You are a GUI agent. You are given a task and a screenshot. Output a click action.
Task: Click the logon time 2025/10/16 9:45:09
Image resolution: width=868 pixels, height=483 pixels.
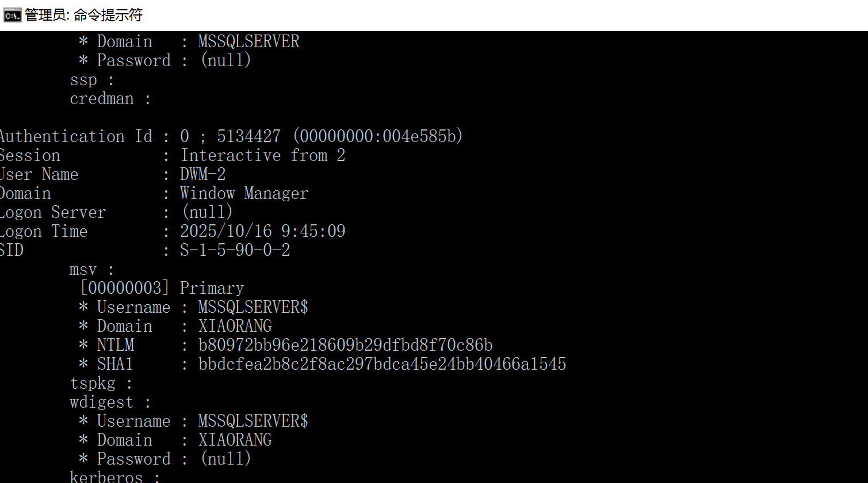(x=262, y=231)
